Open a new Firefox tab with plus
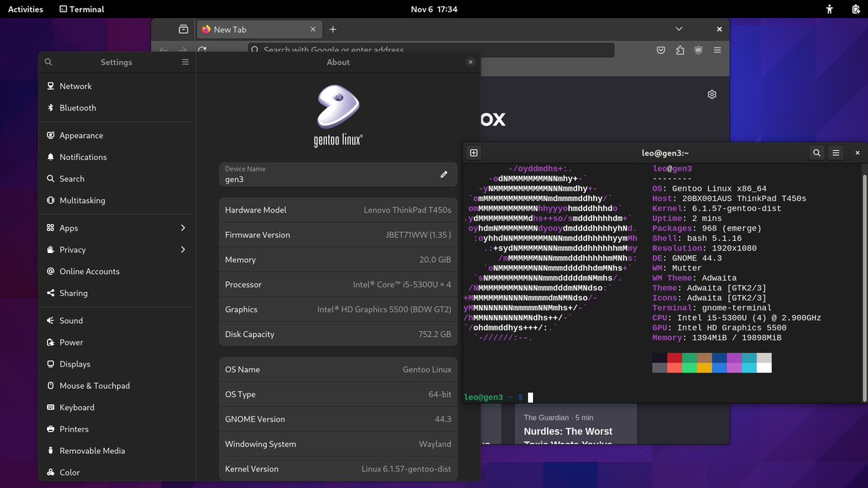Image resolution: width=868 pixels, height=488 pixels. tap(333, 30)
